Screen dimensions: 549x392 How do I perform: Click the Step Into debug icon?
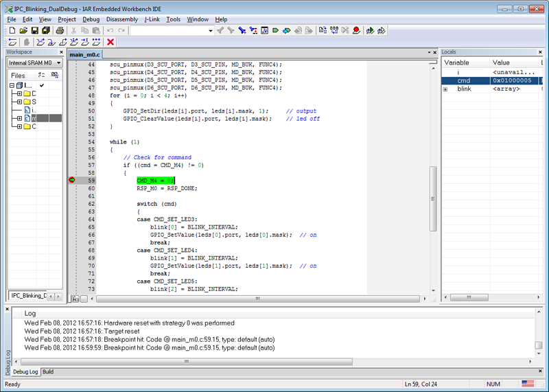tap(51, 42)
